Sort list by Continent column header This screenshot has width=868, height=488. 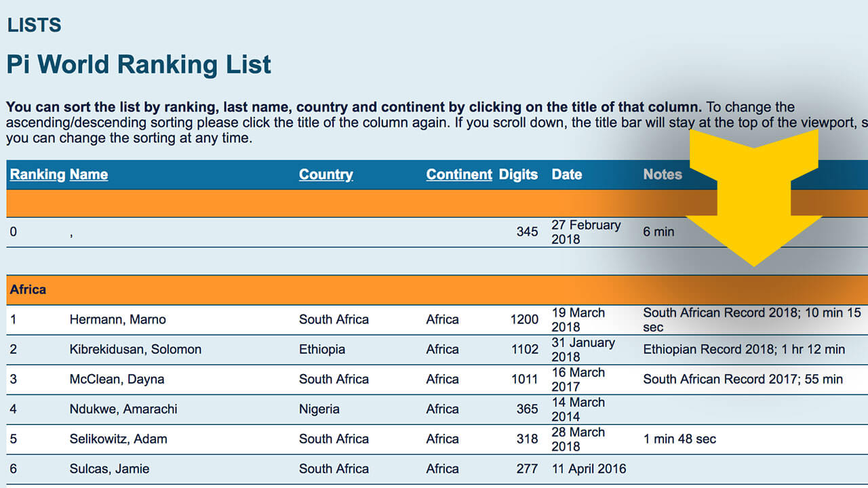(459, 174)
